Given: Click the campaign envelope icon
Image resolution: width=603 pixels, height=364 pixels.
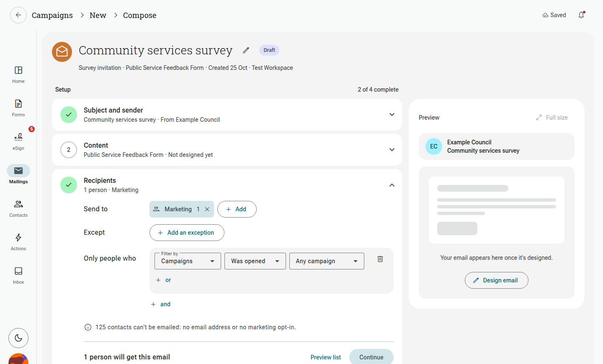Looking at the screenshot, I should tap(62, 52).
